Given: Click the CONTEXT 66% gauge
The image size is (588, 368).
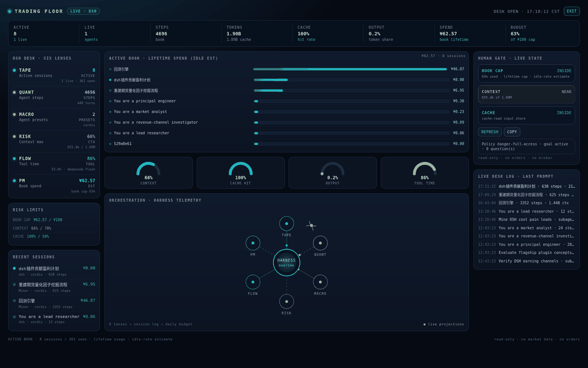Looking at the screenshot, I should 149,173.
